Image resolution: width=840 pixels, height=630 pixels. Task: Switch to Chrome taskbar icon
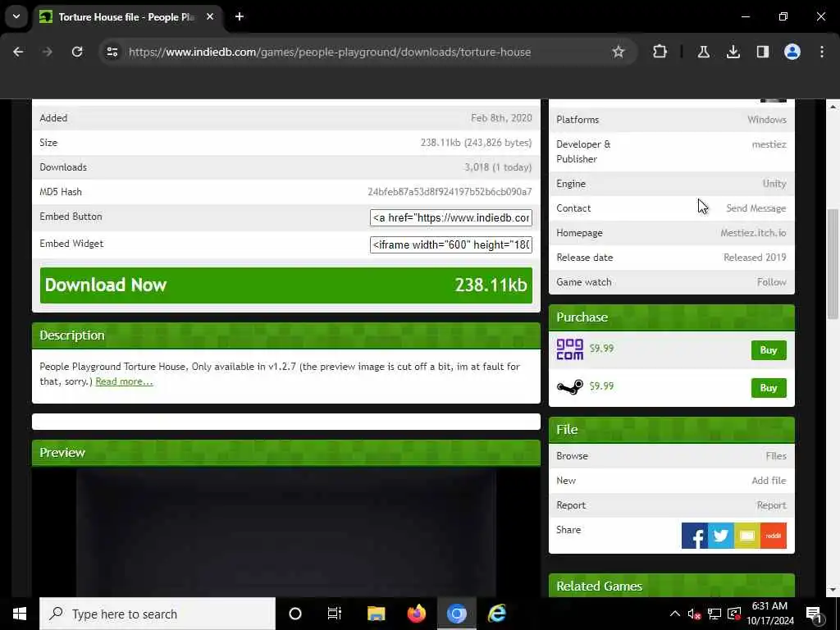point(456,614)
